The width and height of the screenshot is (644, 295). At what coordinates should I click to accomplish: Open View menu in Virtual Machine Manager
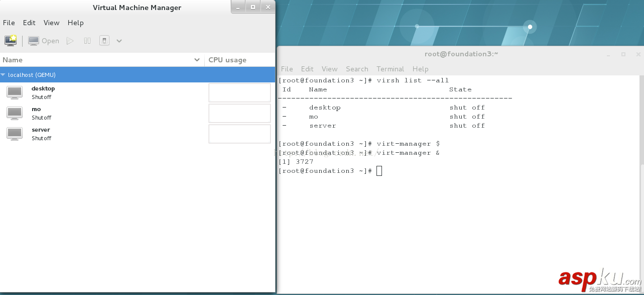[51, 23]
